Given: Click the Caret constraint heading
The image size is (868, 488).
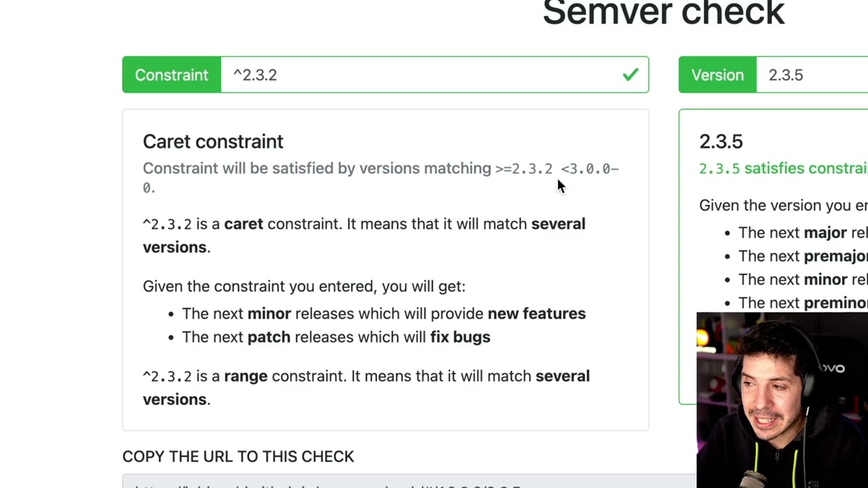Looking at the screenshot, I should pyautogui.click(x=213, y=141).
